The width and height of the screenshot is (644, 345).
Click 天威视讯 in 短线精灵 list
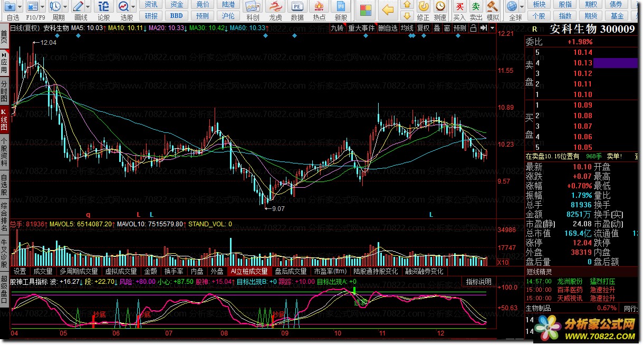570,298
